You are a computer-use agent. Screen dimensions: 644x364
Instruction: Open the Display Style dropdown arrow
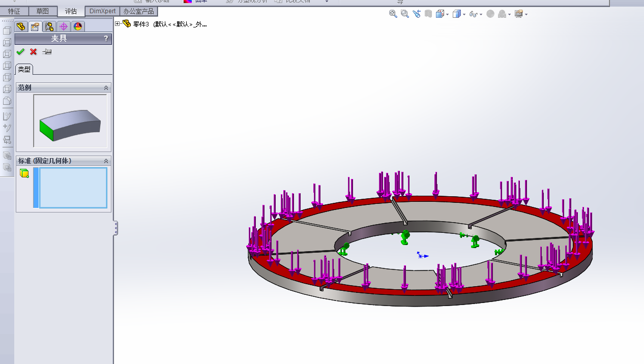point(463,14)
